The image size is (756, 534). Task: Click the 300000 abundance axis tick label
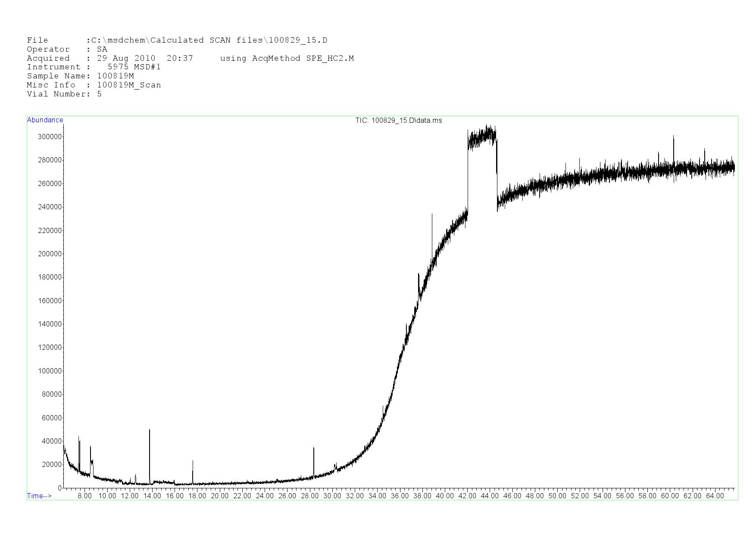(50, 137)
